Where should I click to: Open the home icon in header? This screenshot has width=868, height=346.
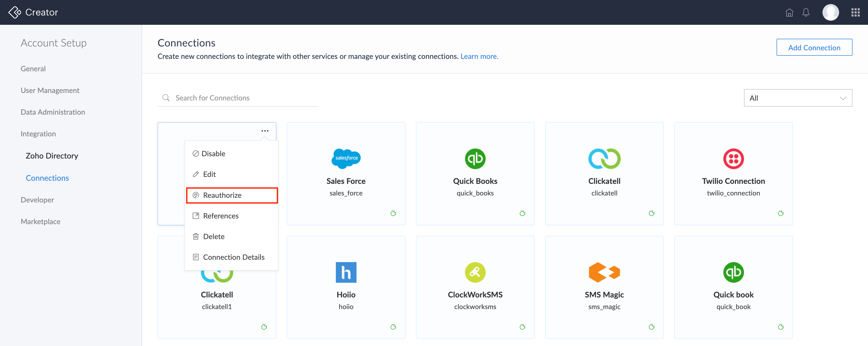(789, 12)
